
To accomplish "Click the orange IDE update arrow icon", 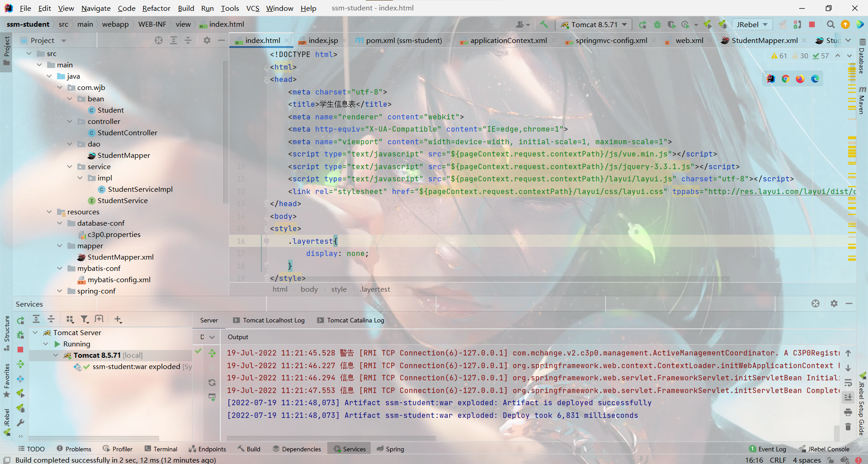I will click(x=845, y=24).
